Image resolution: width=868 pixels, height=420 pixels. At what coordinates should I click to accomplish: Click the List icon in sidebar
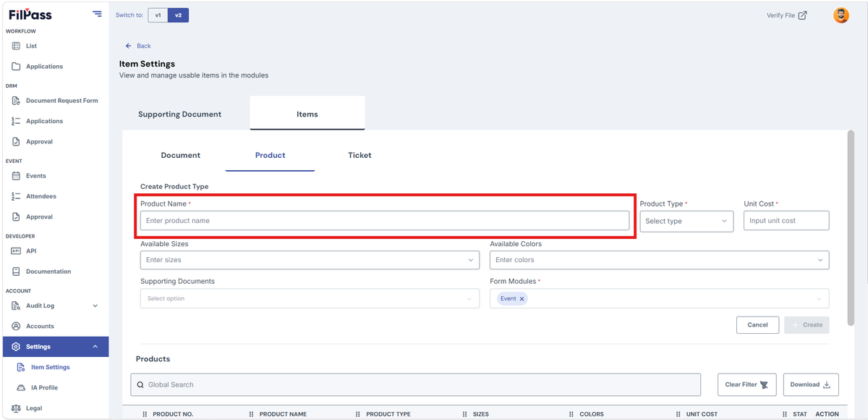[x=16, y=46]
